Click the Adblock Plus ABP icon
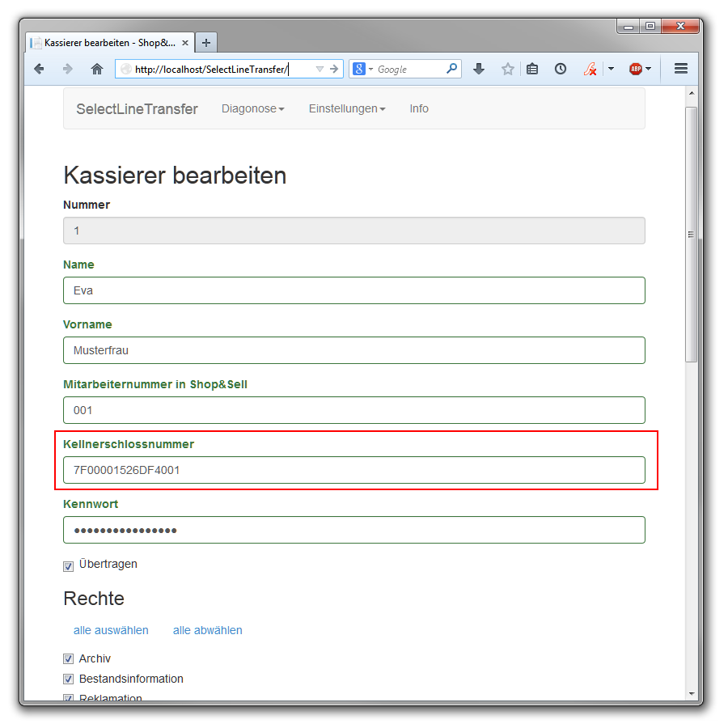 (636, 70)
